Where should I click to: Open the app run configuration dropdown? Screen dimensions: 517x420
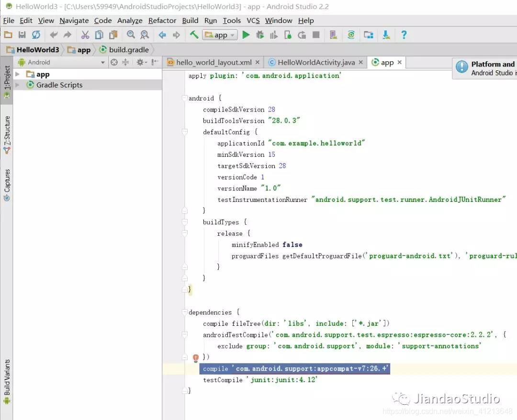pyautogui.click(x=220, y=34)
